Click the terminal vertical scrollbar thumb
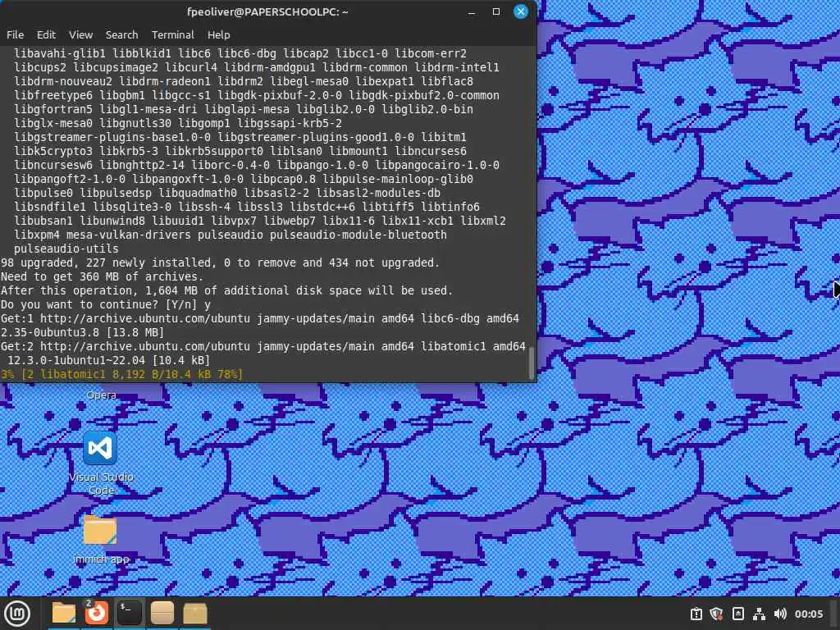Viewport: 840px width, 630px height. click(x=532, y=363)
